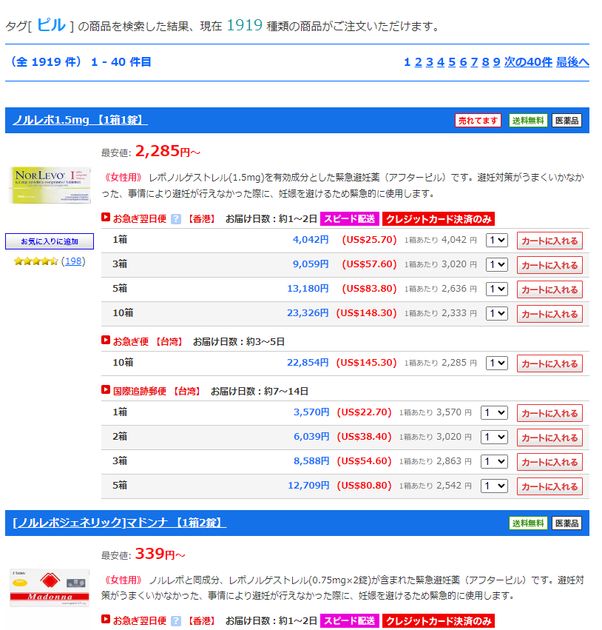This screenshot has height=630, width=602.
Task: Click the red arrow icon beside お急ぎ便 台湾
Action: coord(106,340)
